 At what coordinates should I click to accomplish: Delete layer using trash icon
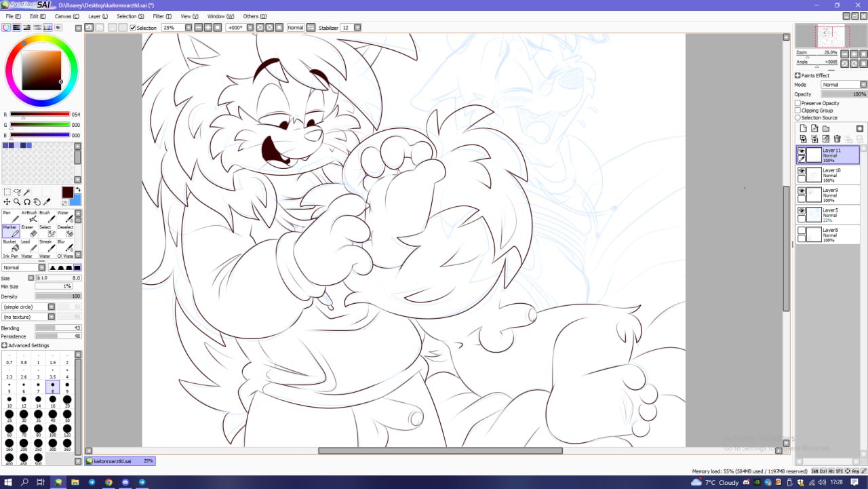pyautogui.click(x=837, y=139)
